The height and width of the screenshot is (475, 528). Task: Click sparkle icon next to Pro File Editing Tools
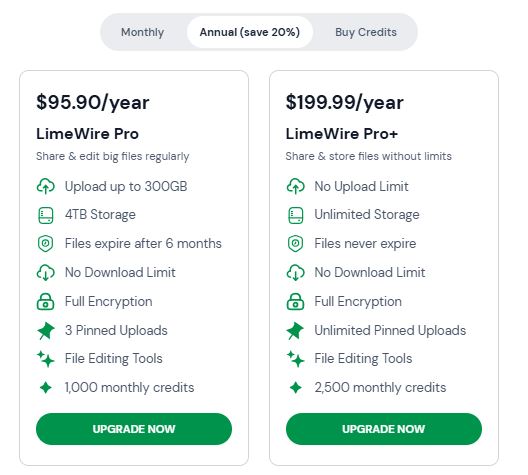coord(45,359)
